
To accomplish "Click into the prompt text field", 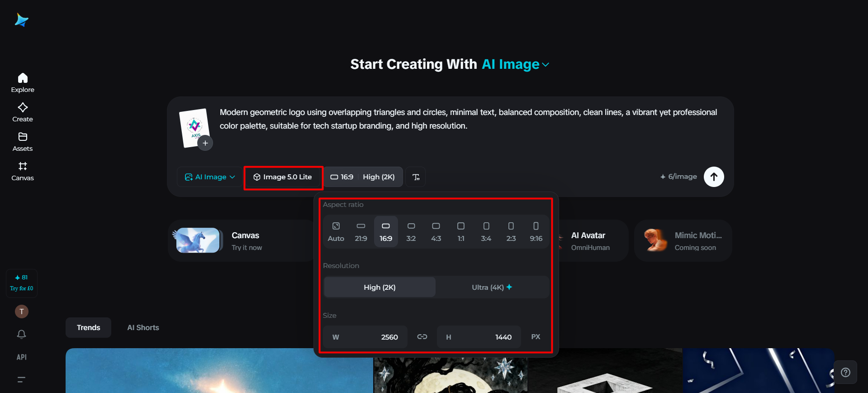I will [x=469, y=119].
